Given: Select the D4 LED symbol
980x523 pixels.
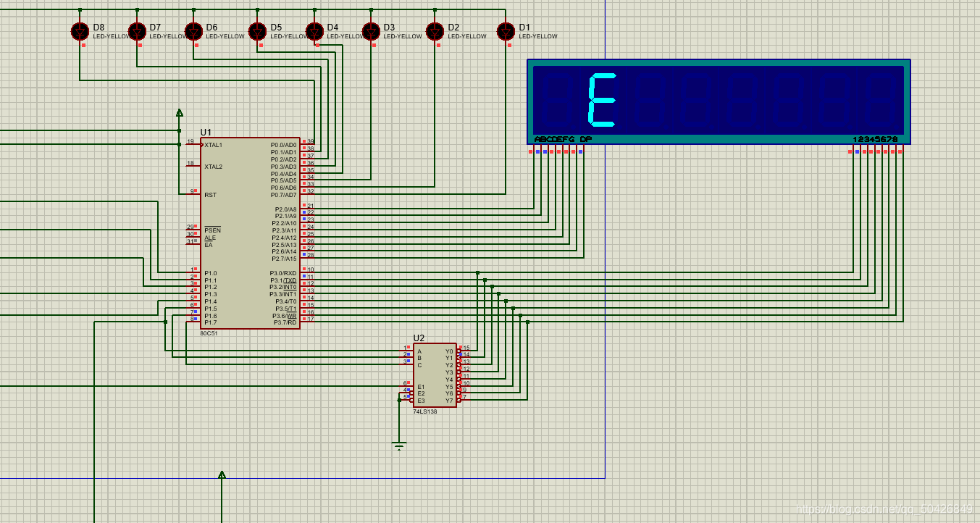Looking at the screenshot, I should pyautogui.click(x=314, y=31).
